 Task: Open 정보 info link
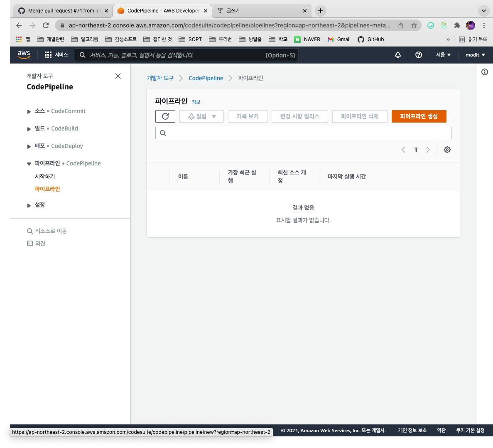click(x=196, y=102)
